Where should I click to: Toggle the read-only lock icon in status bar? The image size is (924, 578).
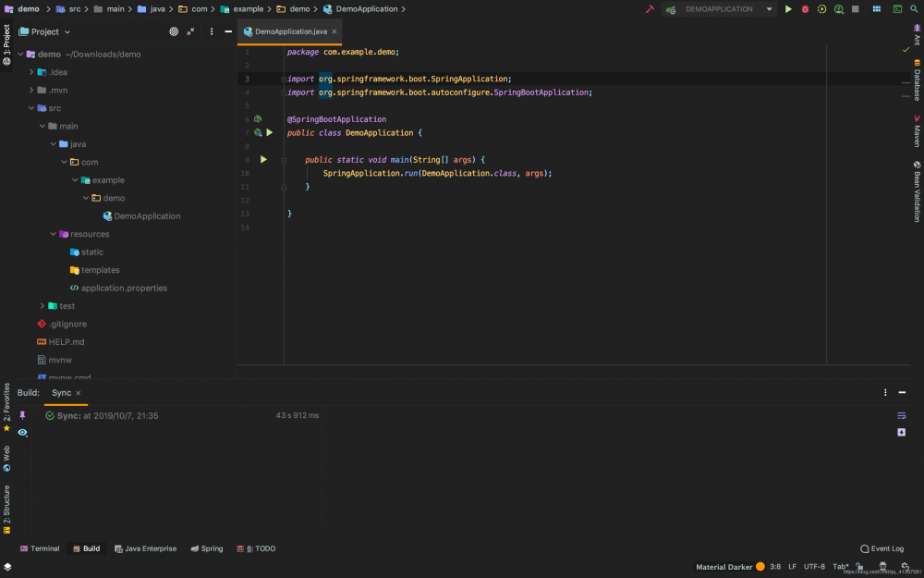pyautogui.click(x=860, y=566)
